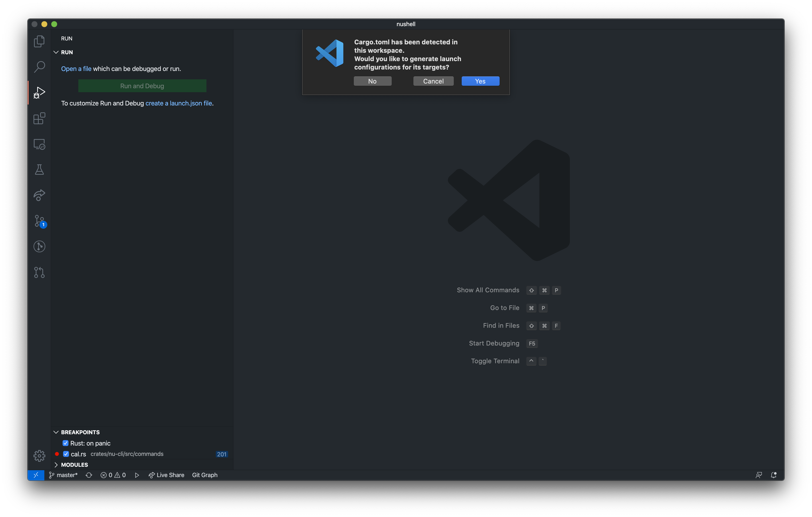Expand the MODULES section
This screenshot has width=812, height=517.
click(x=56, y=465)
